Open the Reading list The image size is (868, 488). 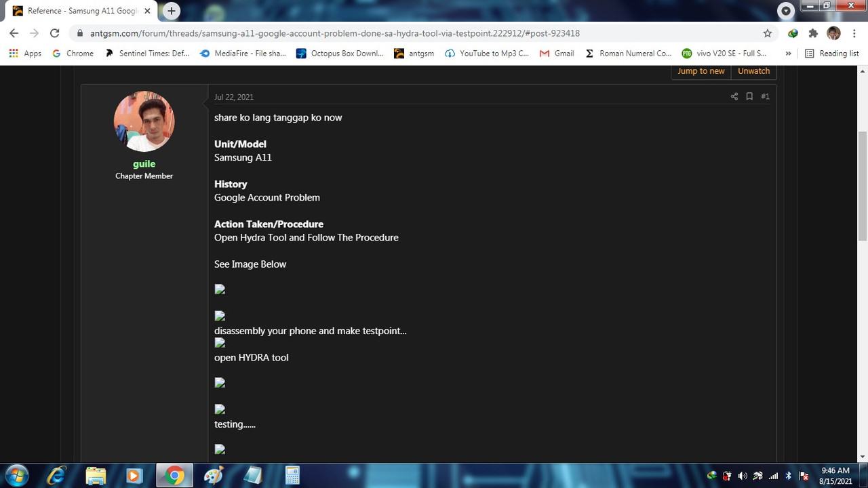832,54
